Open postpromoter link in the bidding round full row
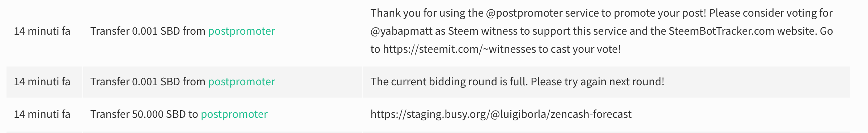 242,82
